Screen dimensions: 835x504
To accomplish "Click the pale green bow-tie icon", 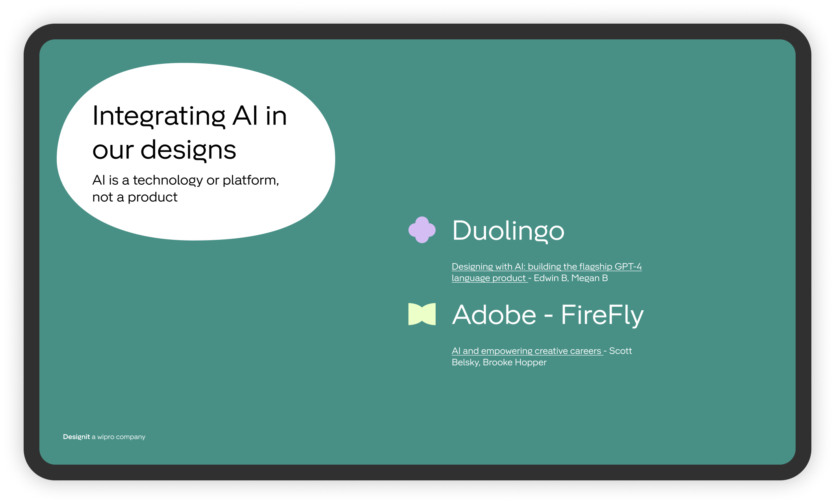I will click(x=422, y=314).
